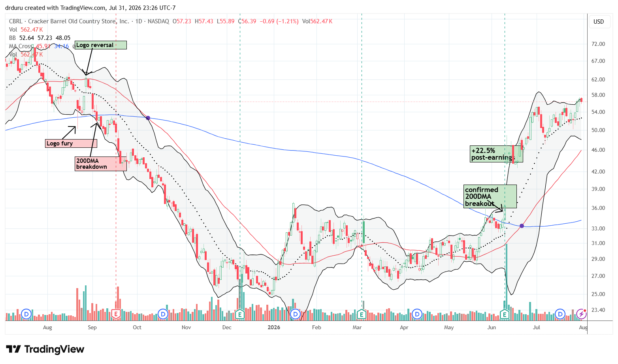
Task: Select the '200DMA breakdown' annotation
Action: pos(101,164)
